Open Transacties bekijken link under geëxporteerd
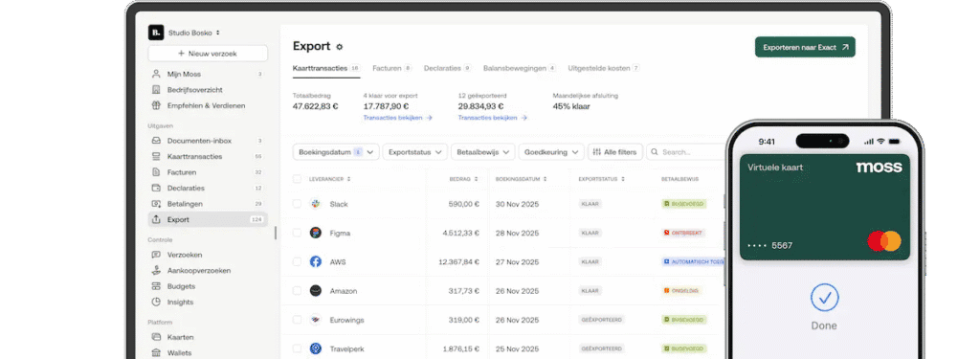 click(493, 118)
